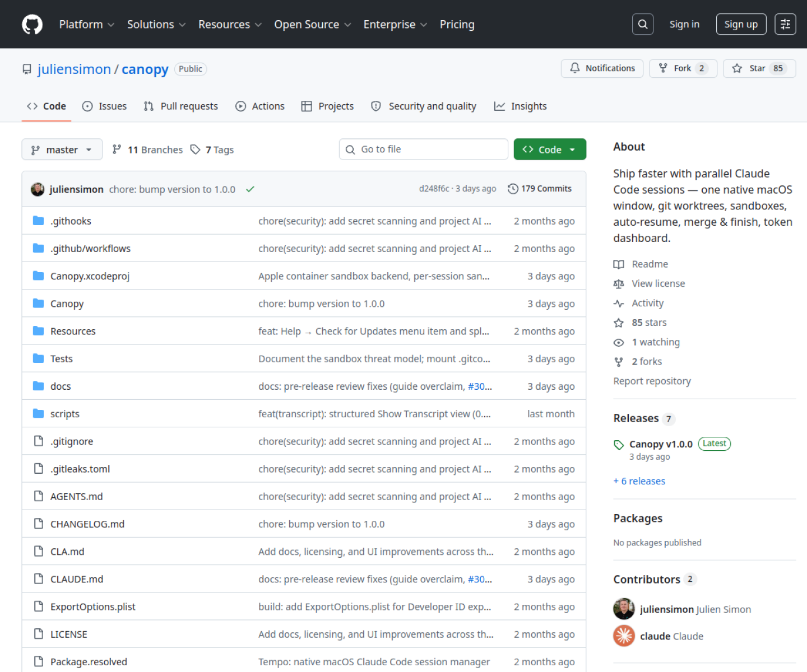The image size is (807, 672).
Task: View 7 Tags
Action: point(212,150)
